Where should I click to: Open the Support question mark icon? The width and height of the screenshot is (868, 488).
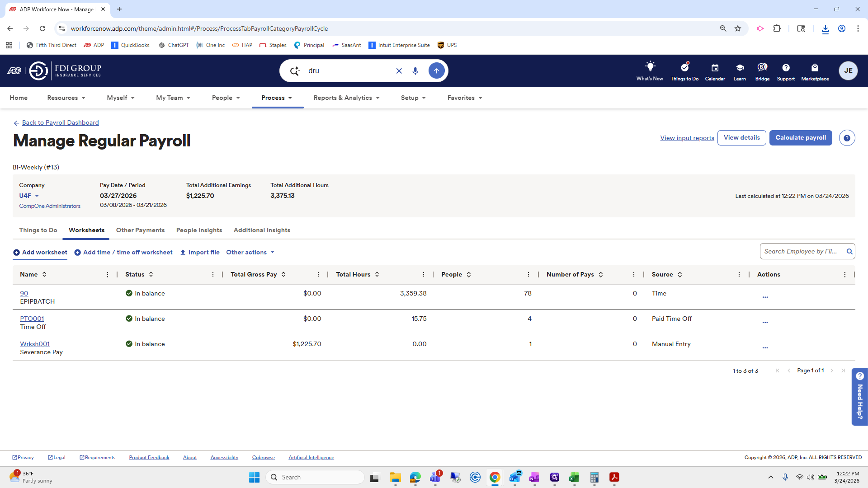[x=785, y=70]
